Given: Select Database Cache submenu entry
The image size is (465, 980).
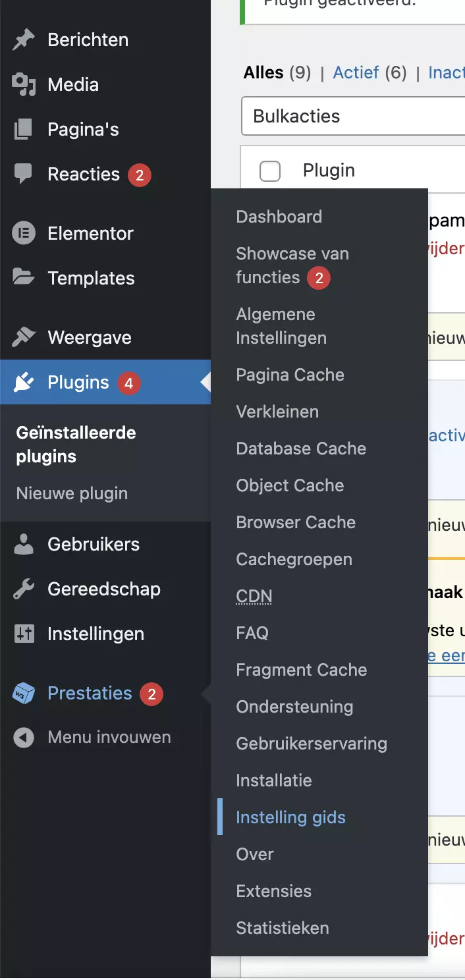Looking at the screenshot, I should [301, 449].
